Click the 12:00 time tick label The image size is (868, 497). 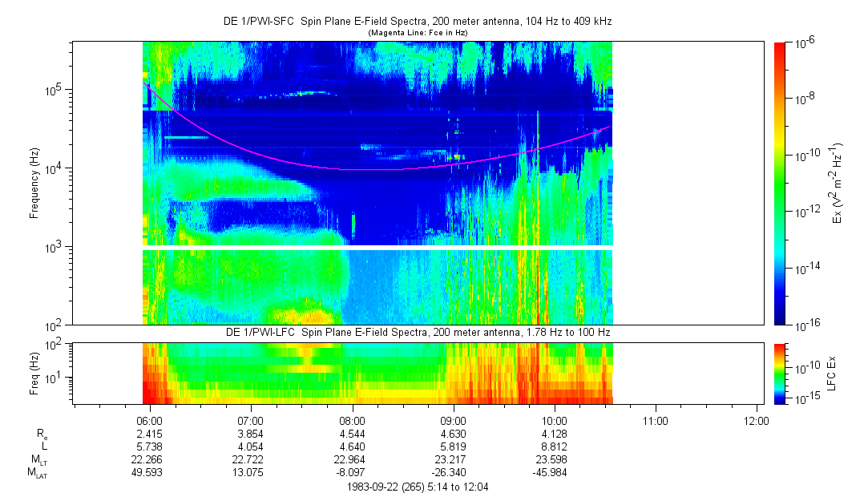(757, 420)
